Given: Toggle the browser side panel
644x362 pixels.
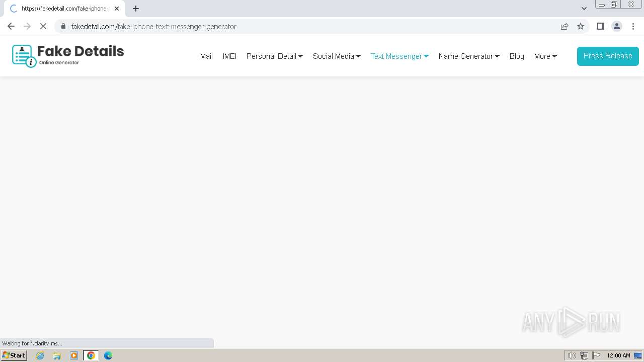Looking at the screenshot, I should point(600,26).
